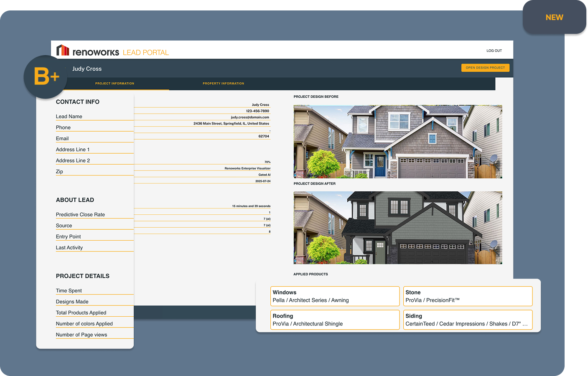Click the 62704 zip value
The width and height of the screenshot is (588, 376).
pyautogui.click(x=264, y=136)
